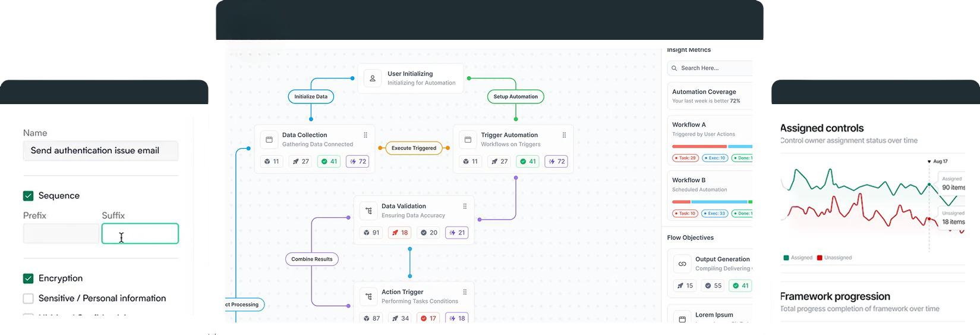Disable the Encryption checkbox
Image resolution: width=980 pixels, height=335 pixels.
[x=28, y=278]
